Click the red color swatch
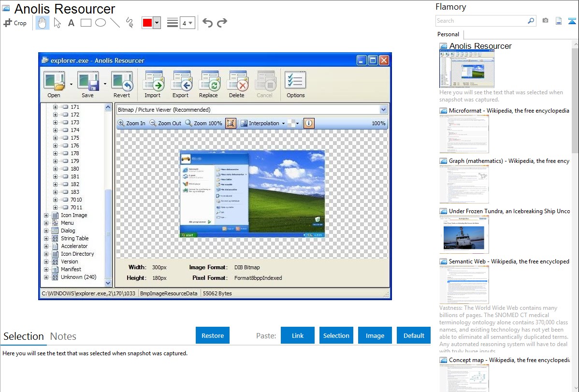Screen dimensions: 579x392 [x=147, y=23]
